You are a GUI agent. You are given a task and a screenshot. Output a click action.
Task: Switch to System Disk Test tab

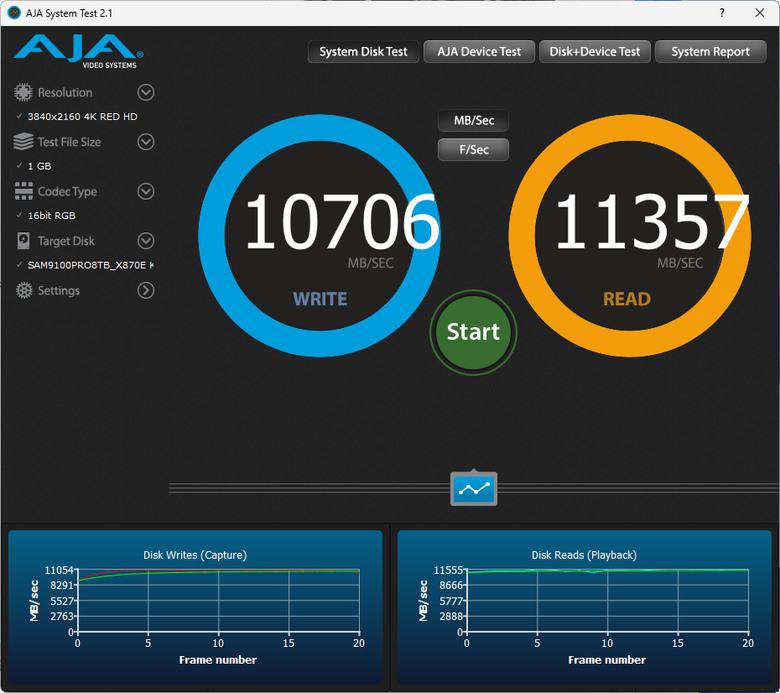[363, 52]
